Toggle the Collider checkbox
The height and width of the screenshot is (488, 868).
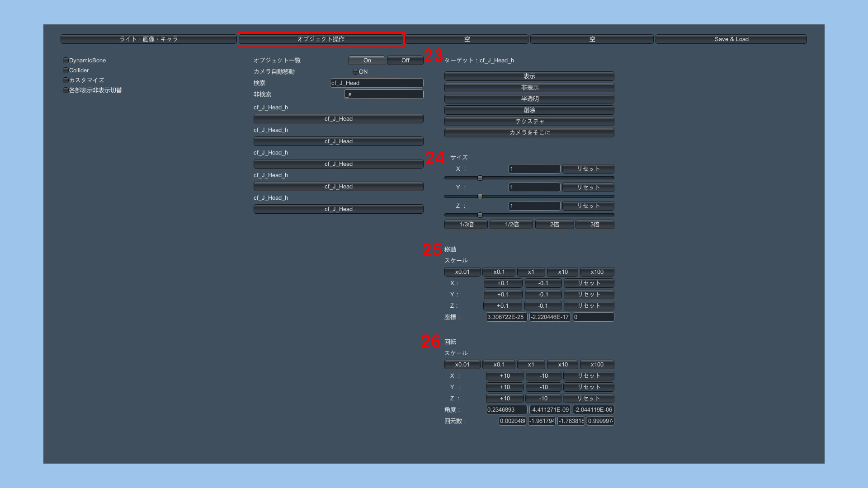(x=66, y=70)
